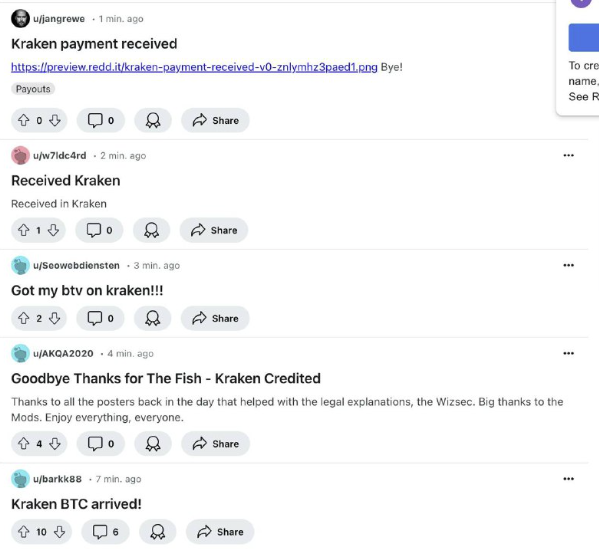The image size is (599, 557).
Task: Share the 'Kraken payment received' post
Action: click(x=215, y=120)
